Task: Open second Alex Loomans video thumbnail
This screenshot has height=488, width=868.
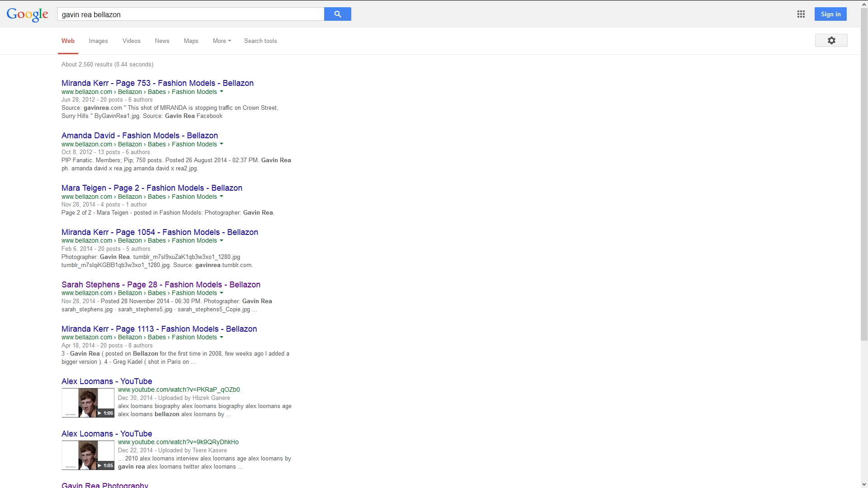Action: (x=88, y=455)
